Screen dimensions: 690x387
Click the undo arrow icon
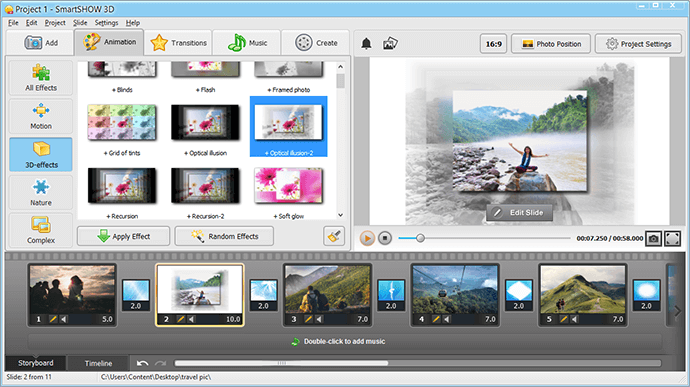point(142,363)
